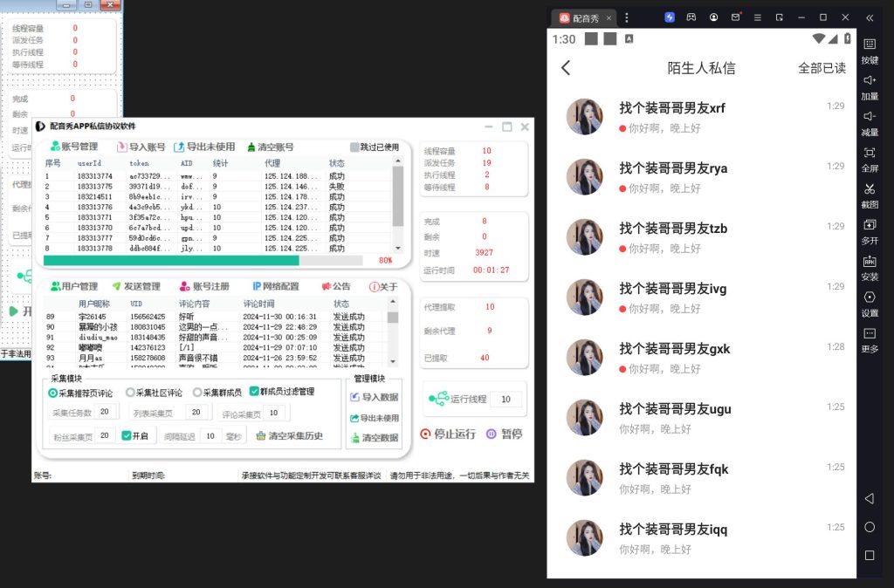Uncheck the 群成员过滤管理 checkbox
Screen dimensions: 894x588
point(254,393)
